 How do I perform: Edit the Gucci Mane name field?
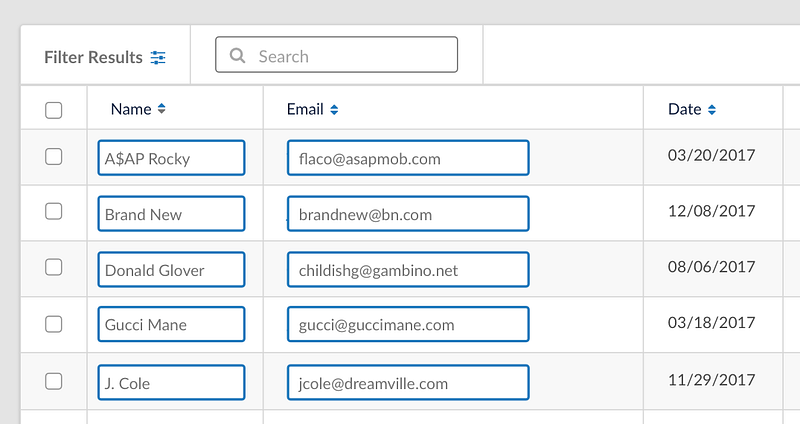click(171, 324)
